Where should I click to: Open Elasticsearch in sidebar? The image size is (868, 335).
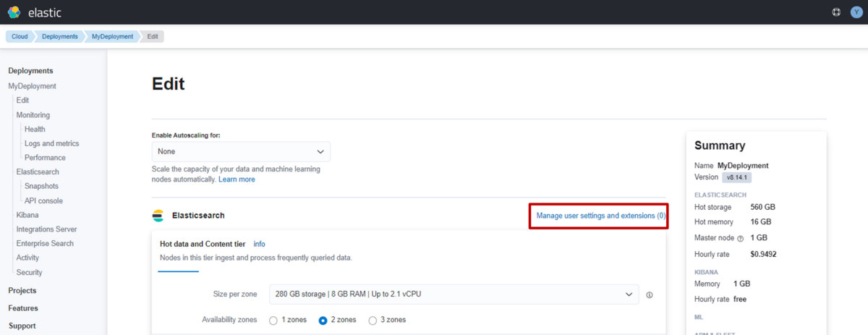click(38, 172)
